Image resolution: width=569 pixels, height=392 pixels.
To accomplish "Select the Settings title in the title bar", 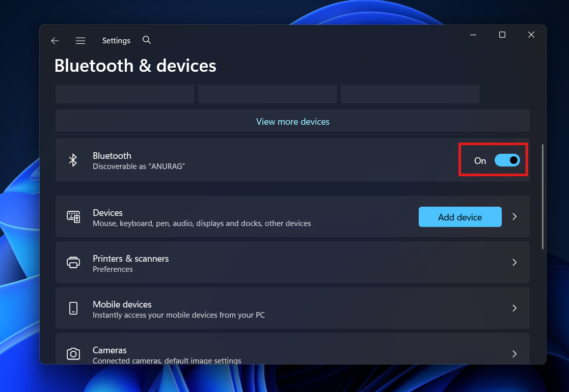I will [x=116, y=40].
